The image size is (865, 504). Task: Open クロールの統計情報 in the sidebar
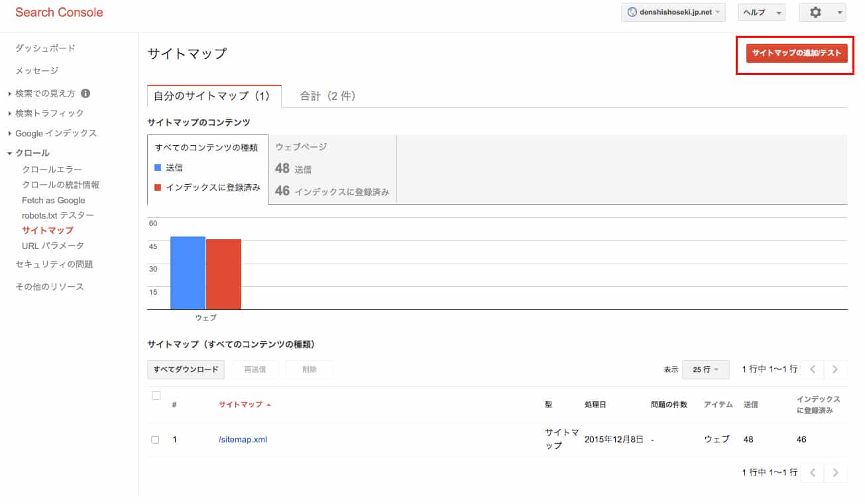coord(61,185)
